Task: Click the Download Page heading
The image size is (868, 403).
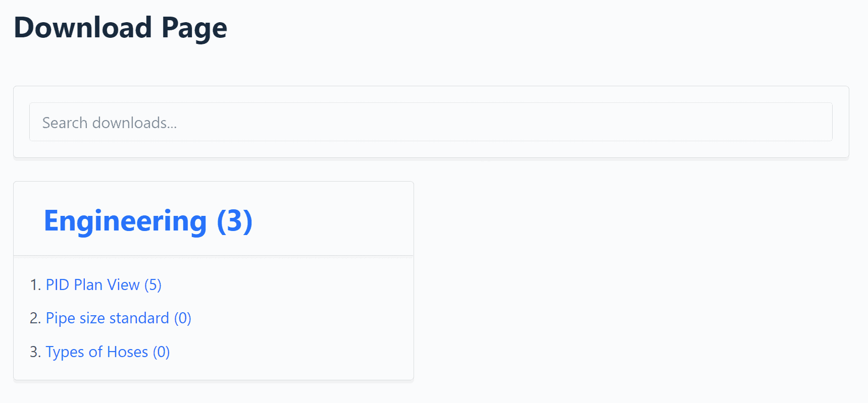Action: tap(120, 27)
